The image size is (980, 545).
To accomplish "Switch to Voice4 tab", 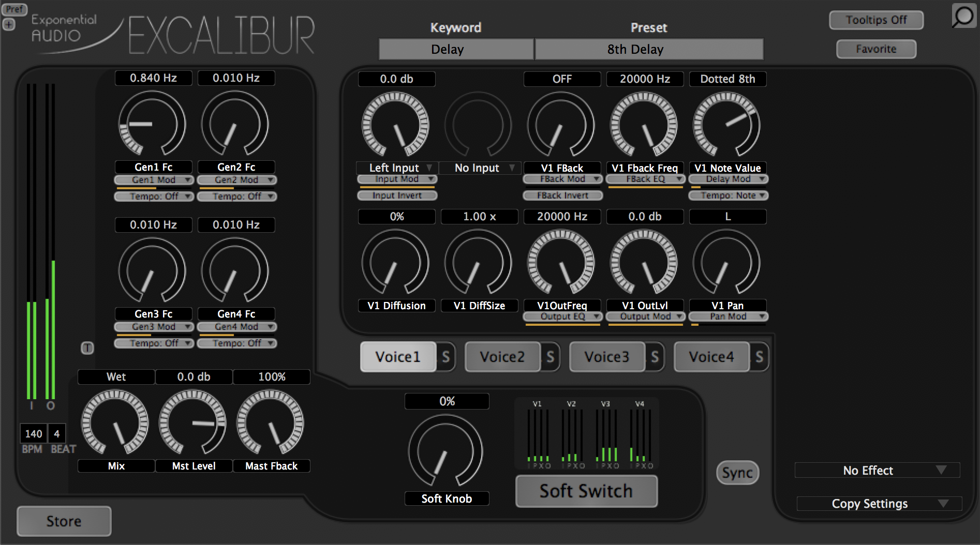I will [x=711, y=357].
